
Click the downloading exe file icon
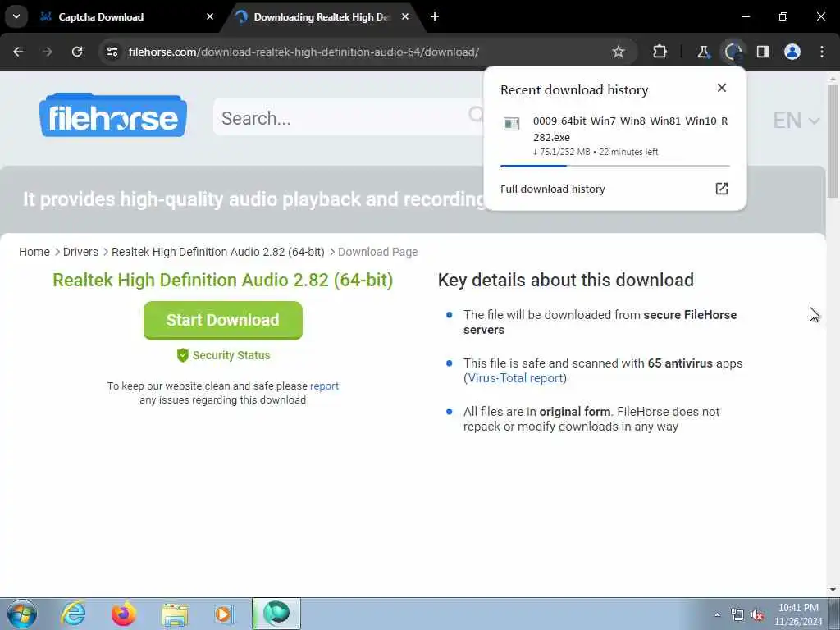click(512, 125)
